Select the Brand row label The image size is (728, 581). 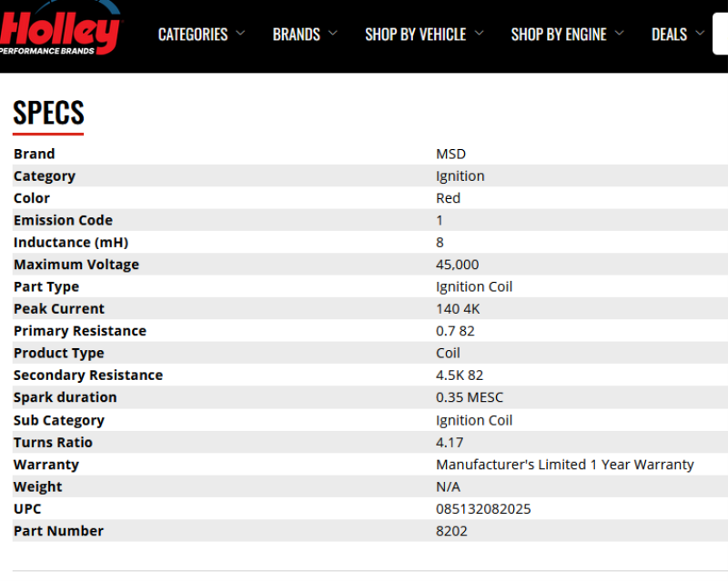[x=35, y=154]
